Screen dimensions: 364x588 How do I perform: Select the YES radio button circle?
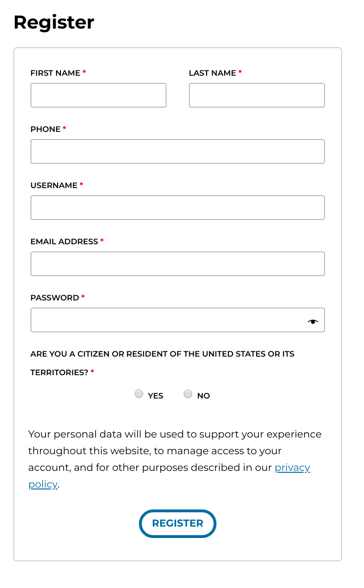[x=139, y=394]
